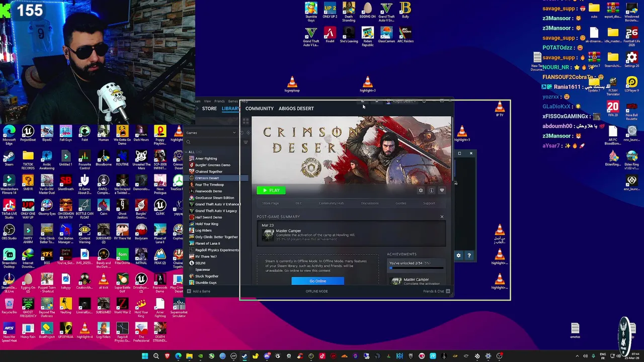644x362 pixels.
Task: Open Stumble Guys desktop shortcut at top
Action: point(311,12)
